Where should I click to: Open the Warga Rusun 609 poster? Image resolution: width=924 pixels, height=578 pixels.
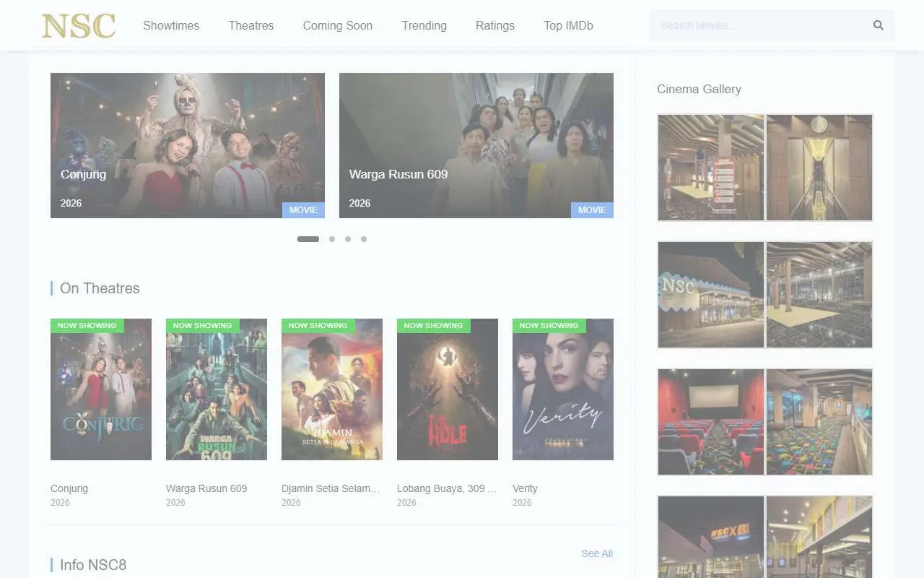pyautogui.click(x=217, y=389)
